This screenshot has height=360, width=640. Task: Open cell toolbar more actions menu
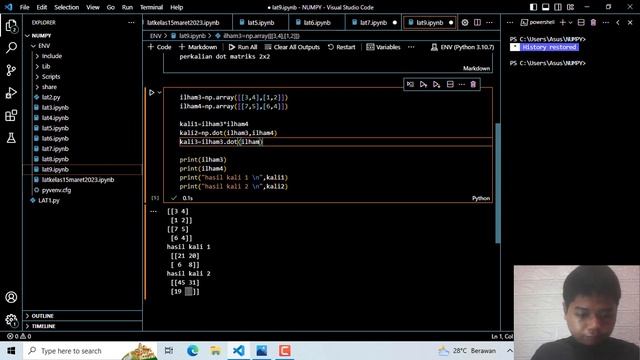point(462,84)
